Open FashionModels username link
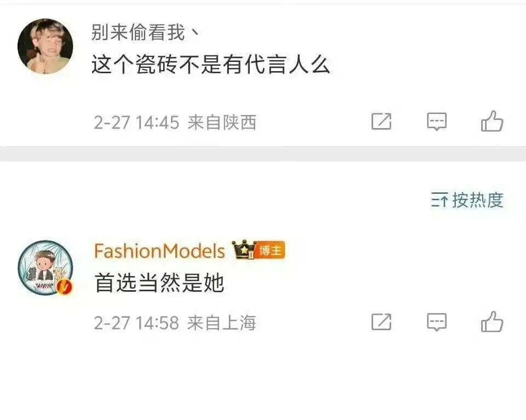 point(159,251)
